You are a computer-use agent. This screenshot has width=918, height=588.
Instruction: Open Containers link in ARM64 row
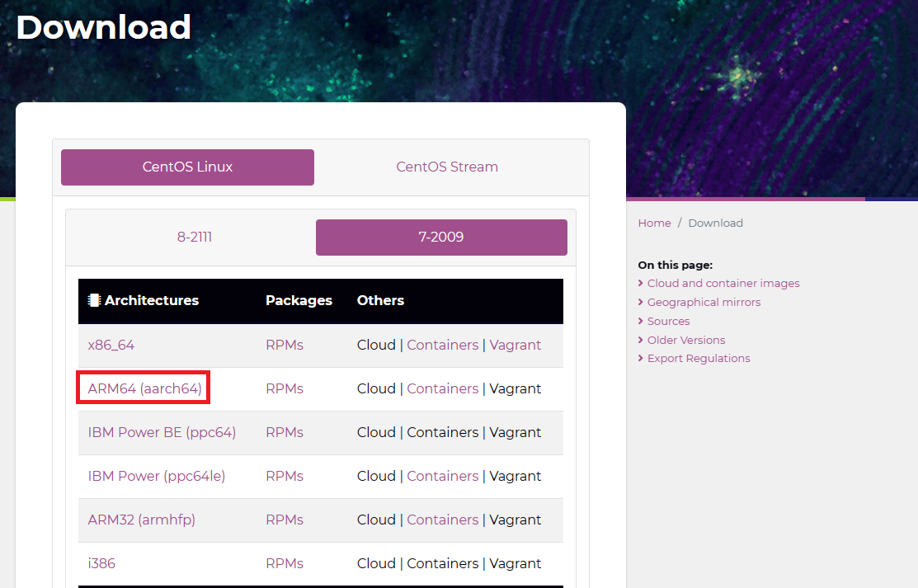[443, 388]
